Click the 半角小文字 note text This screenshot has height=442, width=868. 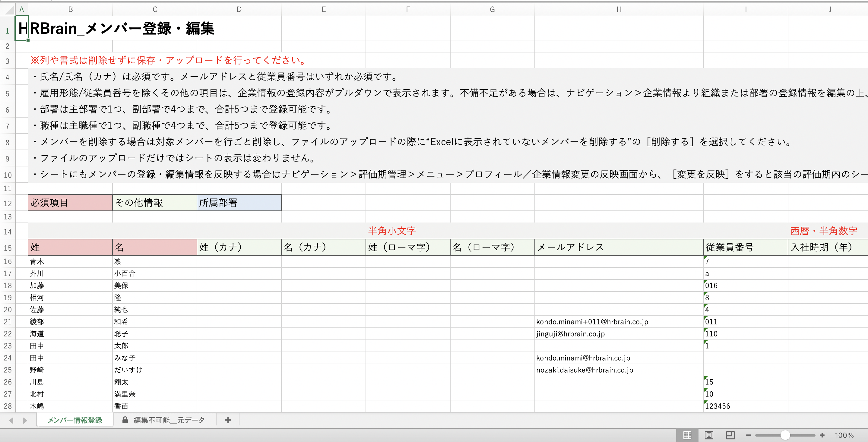point(392,231)
